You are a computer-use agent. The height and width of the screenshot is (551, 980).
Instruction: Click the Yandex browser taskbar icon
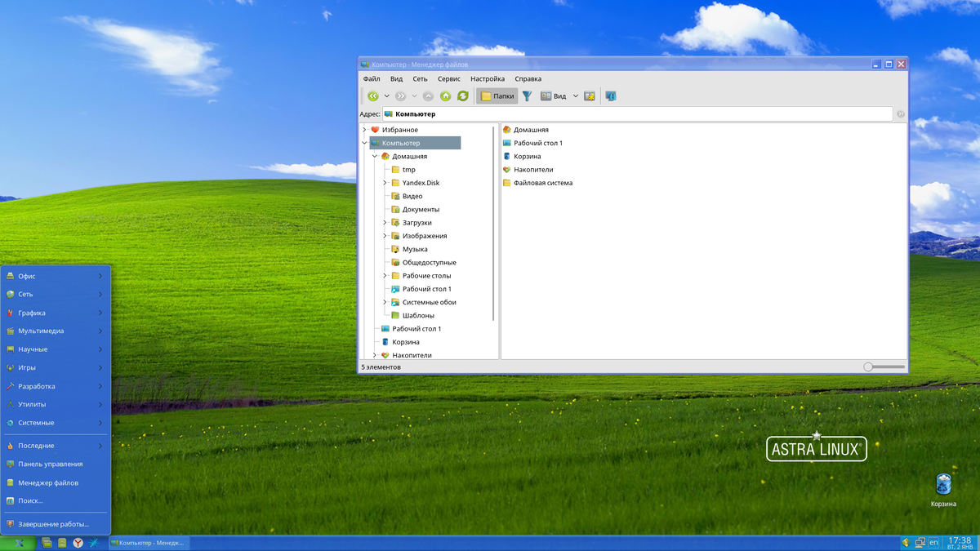pos(78,543)
